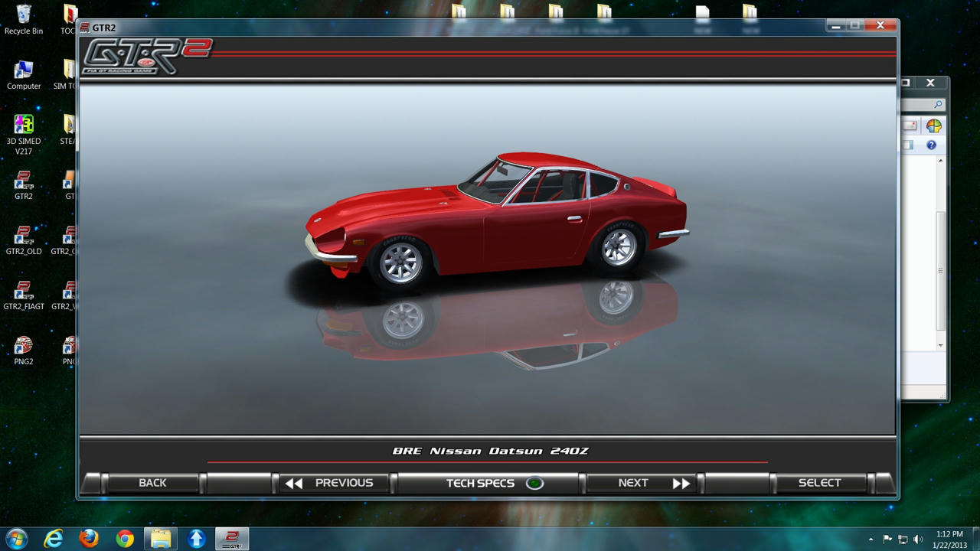Minimize the GTR2 window
The image size is (980, 551).
835,26
